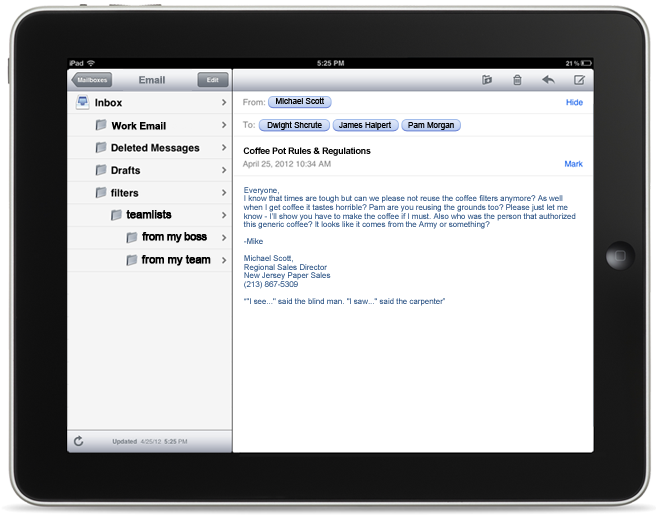Hide the recipient details
Image resolution: width=656 pixels, height=515 pixels.
click(x=574, y=102)
